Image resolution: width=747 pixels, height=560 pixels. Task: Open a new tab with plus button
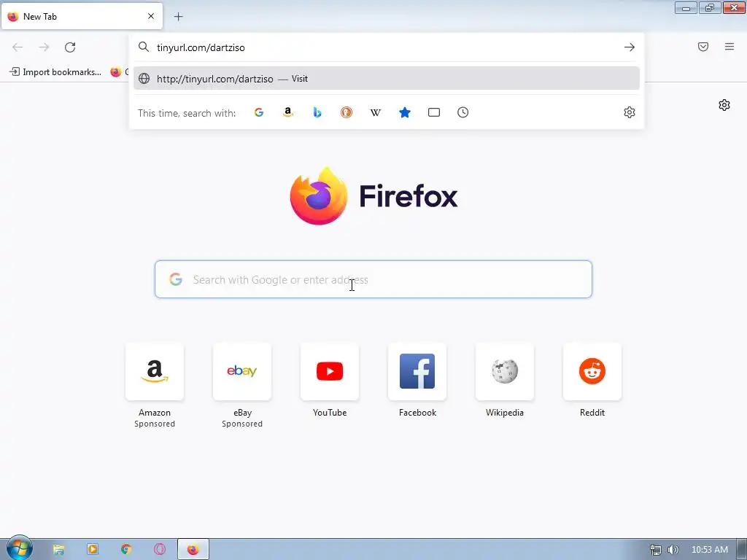pyautogui.click(x=179, y=17)
